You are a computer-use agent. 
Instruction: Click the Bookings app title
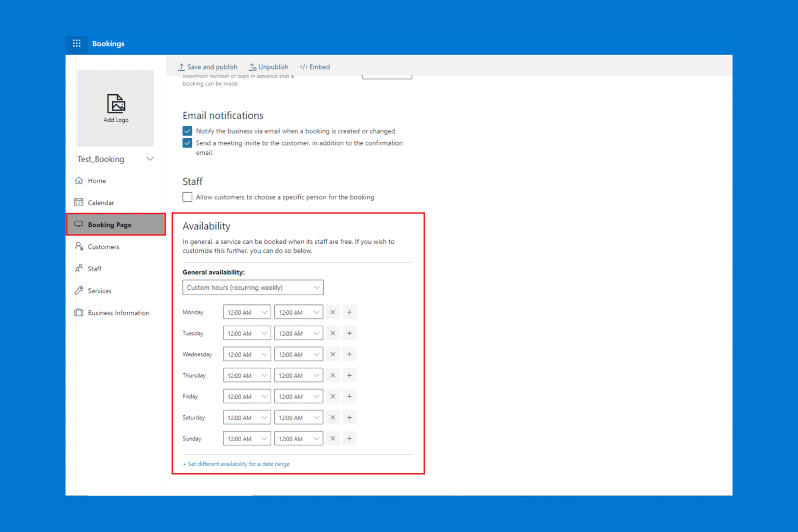point(108,44)
